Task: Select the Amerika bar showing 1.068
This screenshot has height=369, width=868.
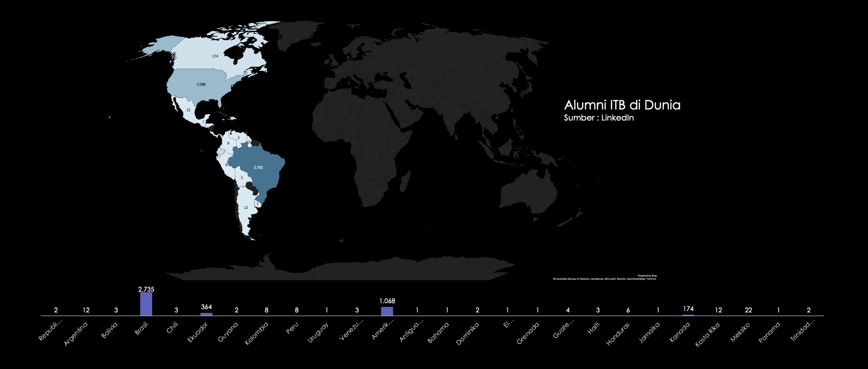Action: tap(387, 311)
